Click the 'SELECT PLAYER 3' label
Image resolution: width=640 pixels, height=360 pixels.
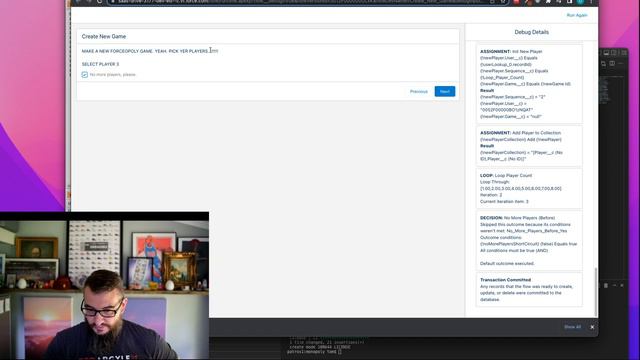[x=100, y=64]
